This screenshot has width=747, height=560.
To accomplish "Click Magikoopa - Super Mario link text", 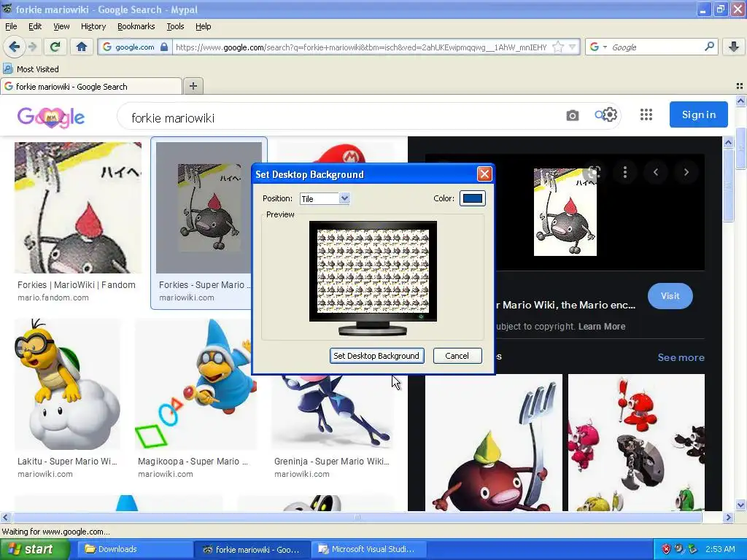I will click(x=193, y=461).
